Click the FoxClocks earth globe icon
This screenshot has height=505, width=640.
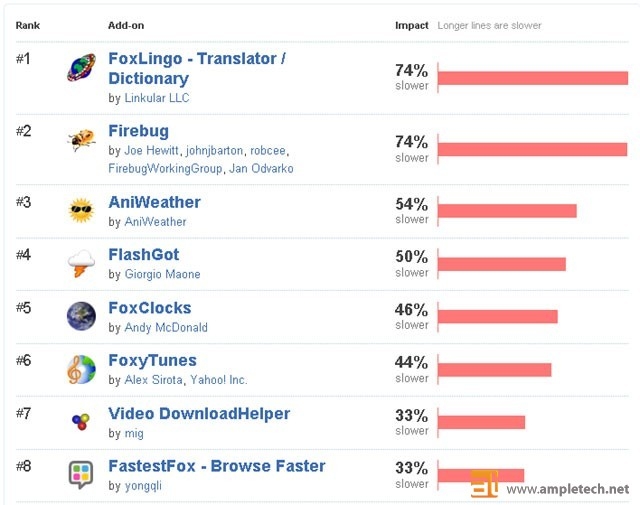point(81,316)
